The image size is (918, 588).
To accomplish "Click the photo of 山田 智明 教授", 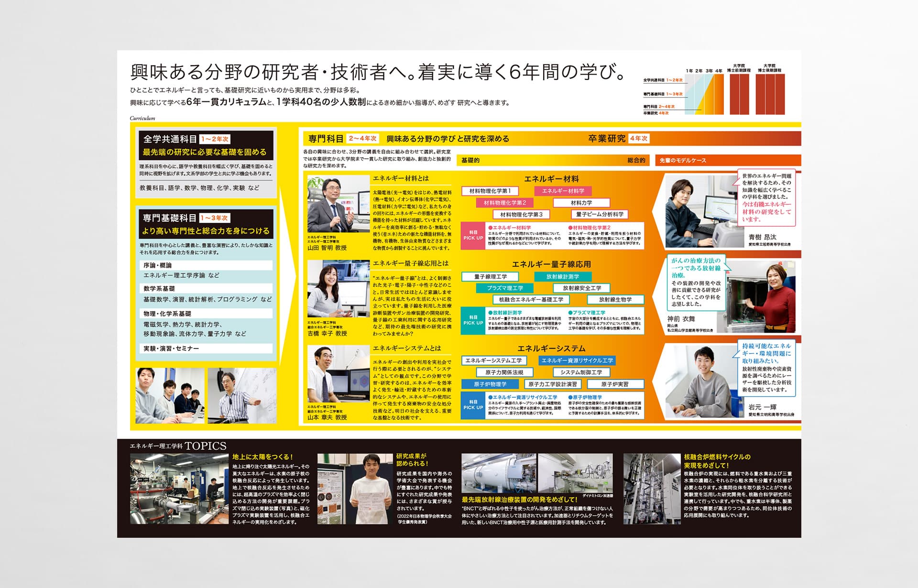I will click(338, 204).
